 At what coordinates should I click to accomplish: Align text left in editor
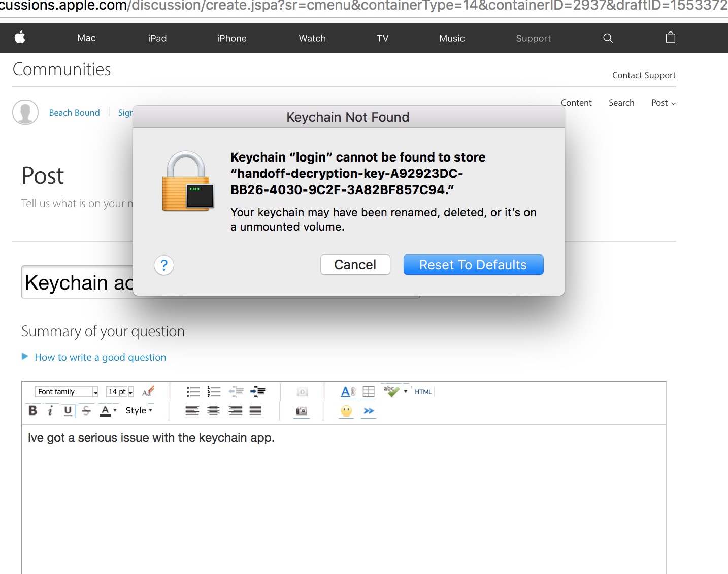[192, 410]
